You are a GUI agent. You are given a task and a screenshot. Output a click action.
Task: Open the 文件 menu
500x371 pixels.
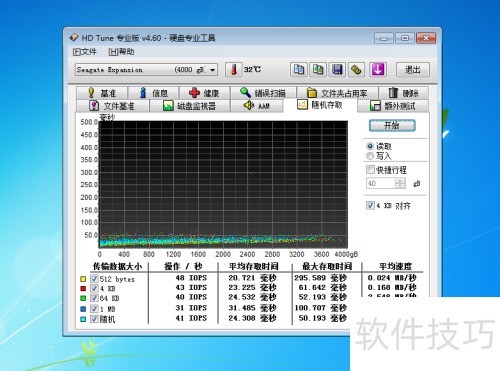pyautogui.click(x=85, y=52)
